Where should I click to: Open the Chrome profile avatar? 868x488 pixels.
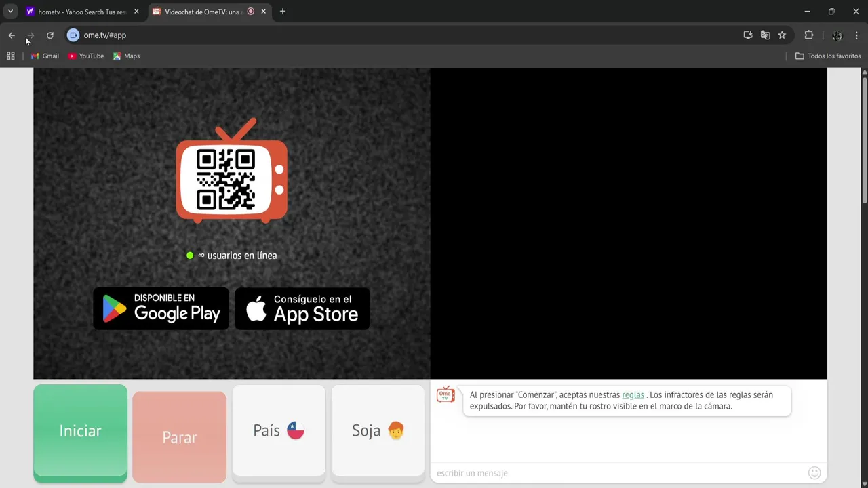point(837,35)
